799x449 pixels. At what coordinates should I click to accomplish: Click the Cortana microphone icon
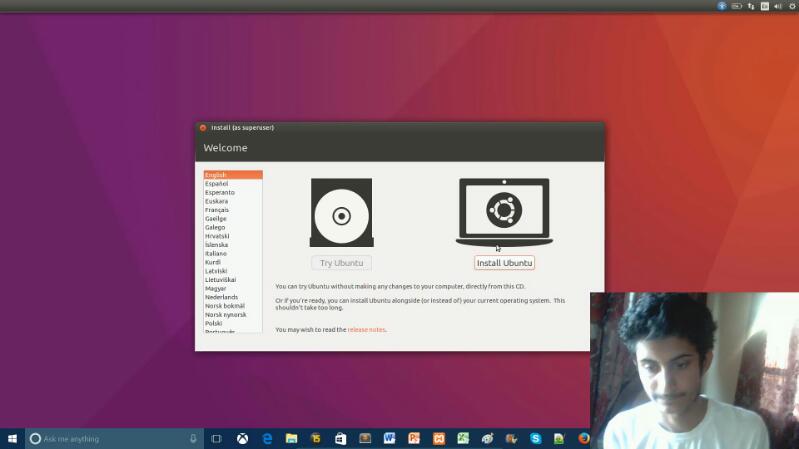(193, 438)
